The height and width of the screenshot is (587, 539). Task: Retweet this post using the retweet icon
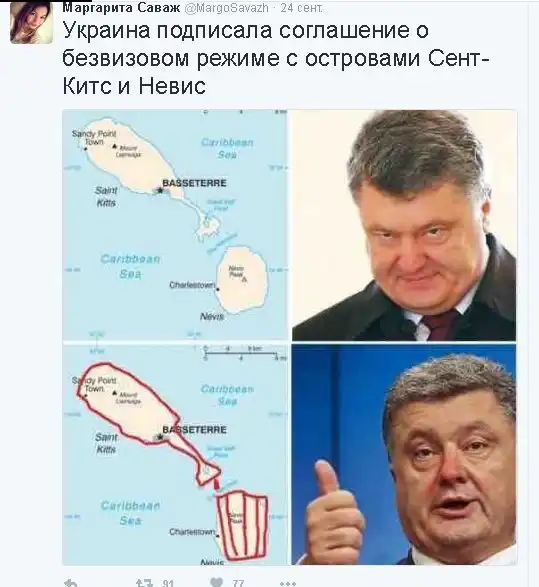point(144,583)
